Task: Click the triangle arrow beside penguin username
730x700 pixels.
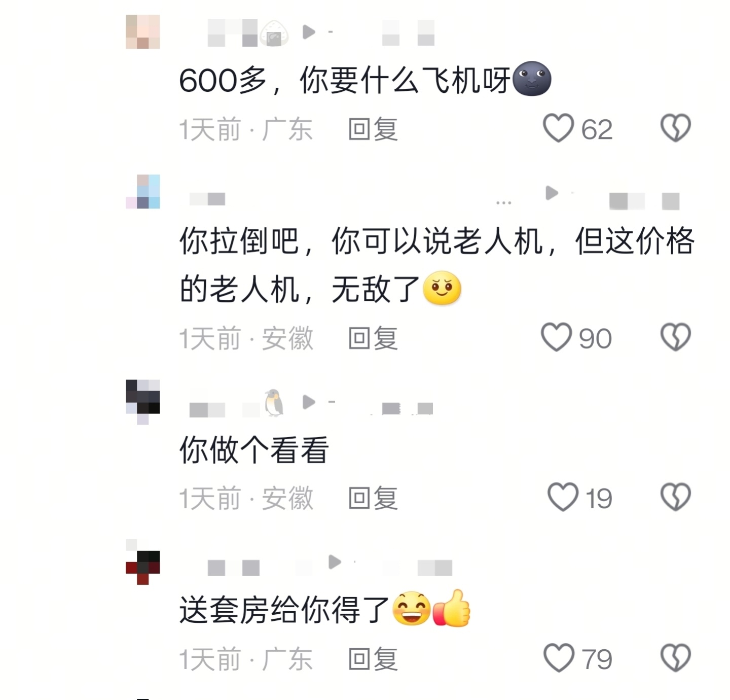Action: click(x=309, y=402)
